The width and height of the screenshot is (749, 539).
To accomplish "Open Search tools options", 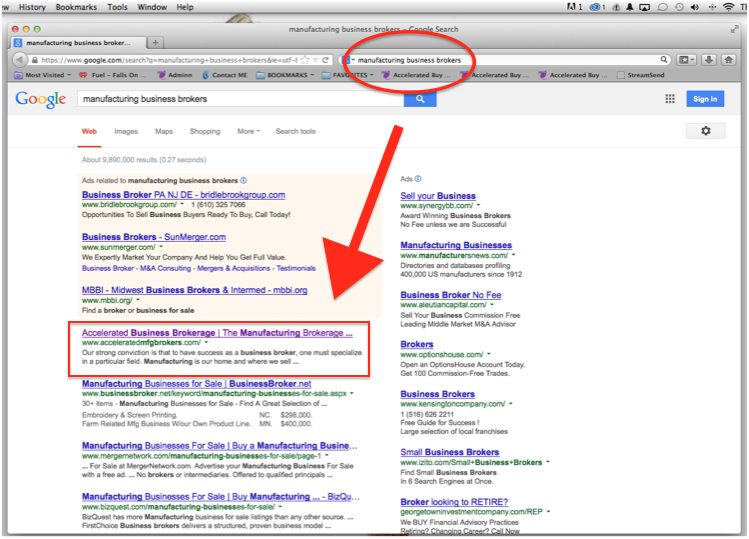I will click(x=295, y=131).
